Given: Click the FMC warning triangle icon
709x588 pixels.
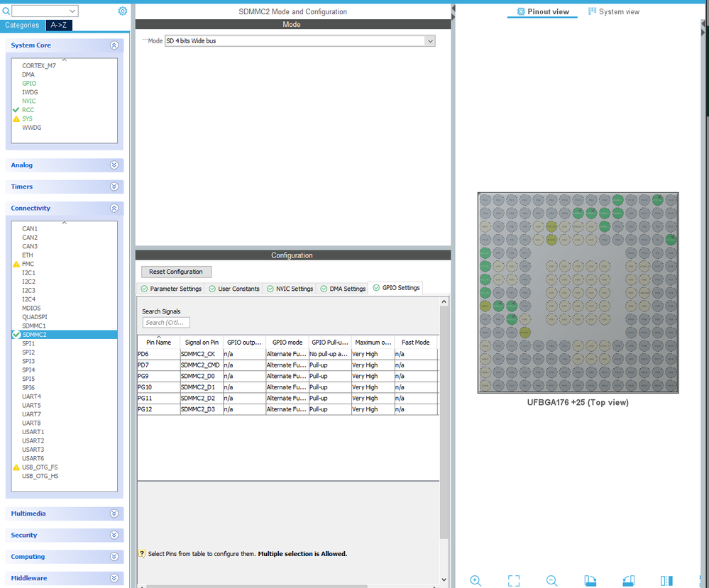Looking at the screenshot, I should (16, 264).
